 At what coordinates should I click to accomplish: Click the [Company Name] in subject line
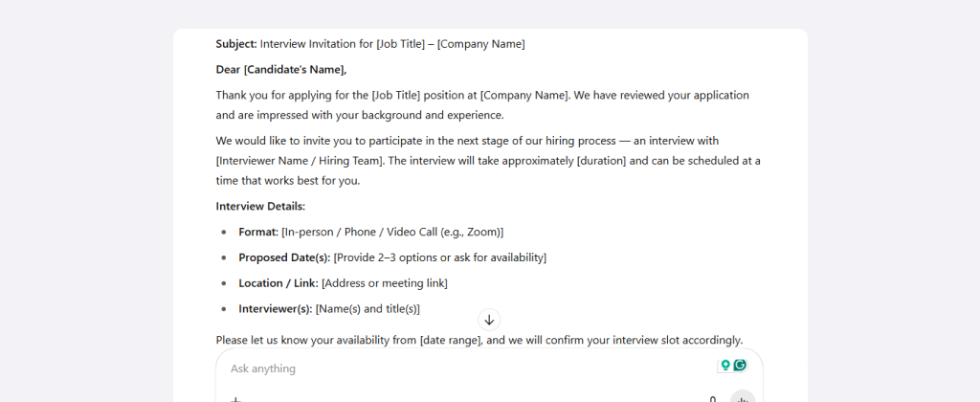tap(480, 44)
